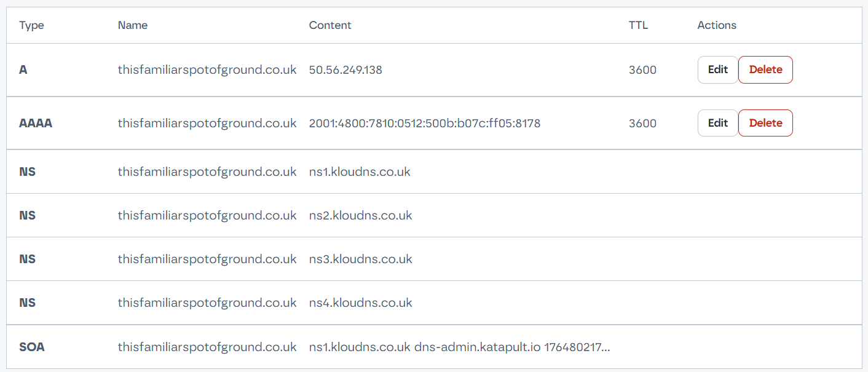The height and width of the screenshot is (372, 868).
Task: Select the ns1.kloudns.co.uk nameserver entry
Action: tap(360, 172)
